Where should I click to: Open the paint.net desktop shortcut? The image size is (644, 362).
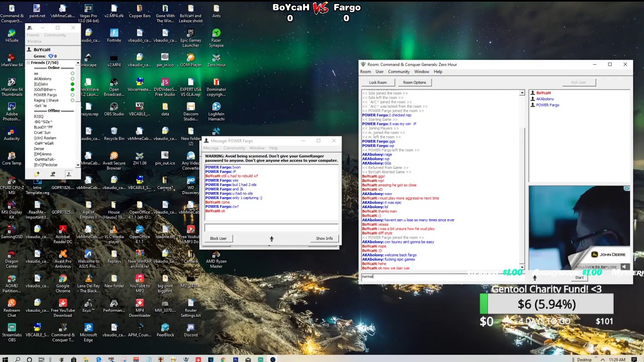(x=37, y=11)
